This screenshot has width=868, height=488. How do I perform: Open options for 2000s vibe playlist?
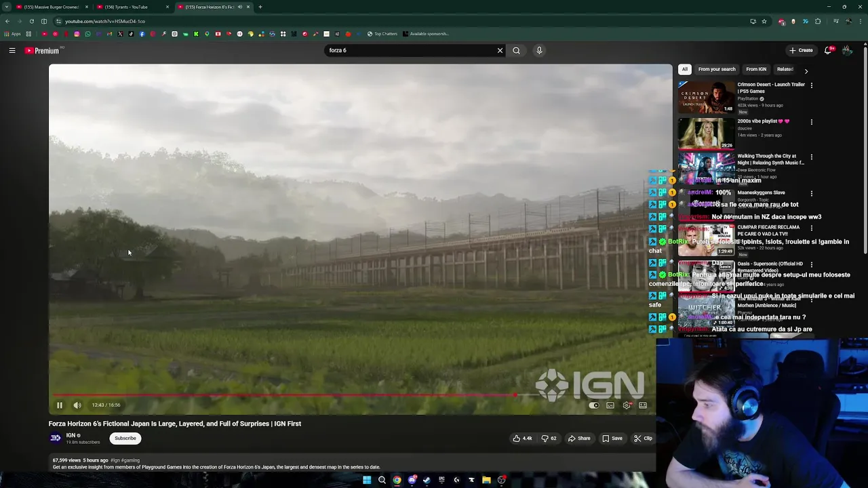(811, 122)
